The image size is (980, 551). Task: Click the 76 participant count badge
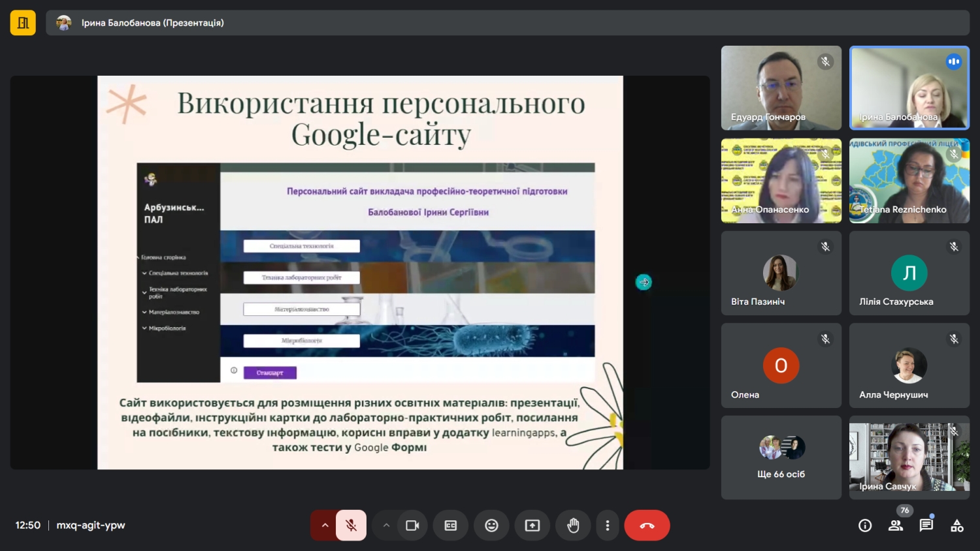click(x=904, y=511)
